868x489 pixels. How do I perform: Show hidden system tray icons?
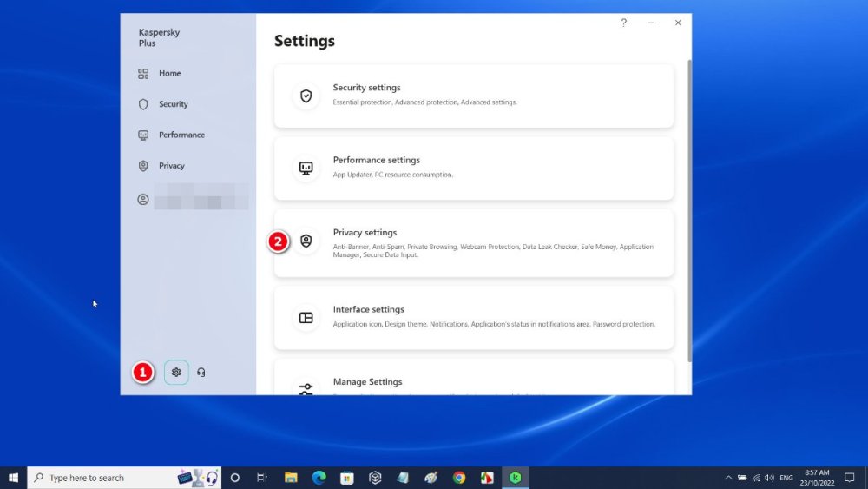tap(728, 478)
